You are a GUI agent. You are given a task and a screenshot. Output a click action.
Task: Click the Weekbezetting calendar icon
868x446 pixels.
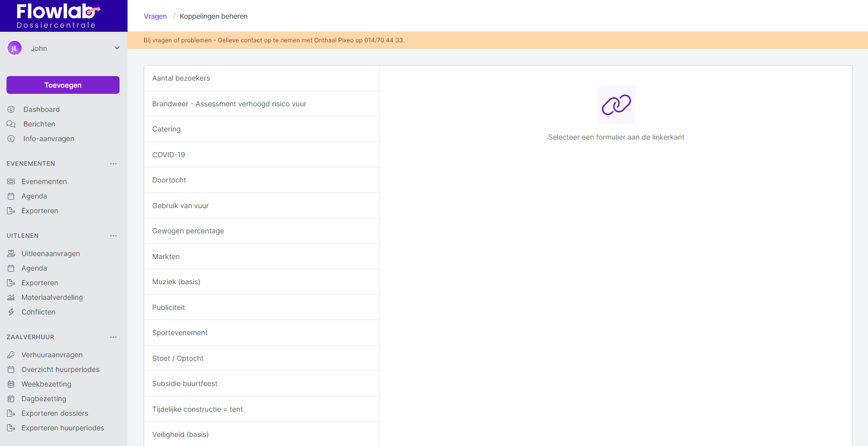coord(11,384)
